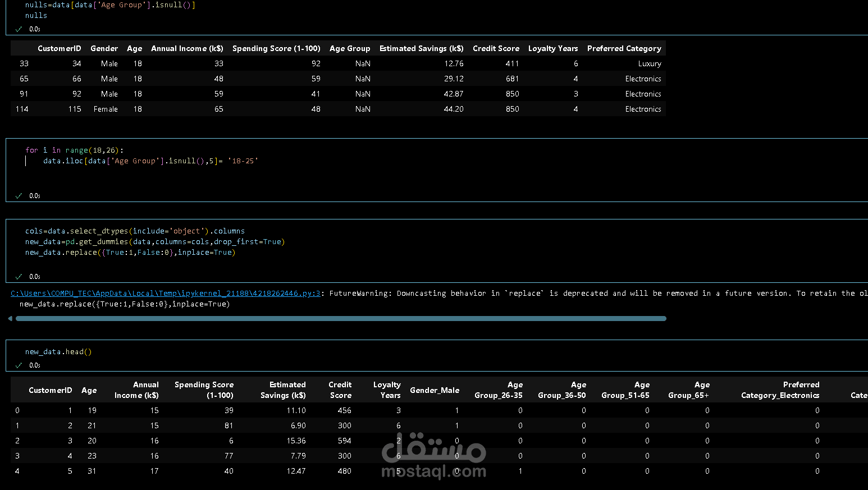This screenshot has width=868, height=490.
Task: Click the 44.20 estimated savings cell
Action: click(454, 109)
